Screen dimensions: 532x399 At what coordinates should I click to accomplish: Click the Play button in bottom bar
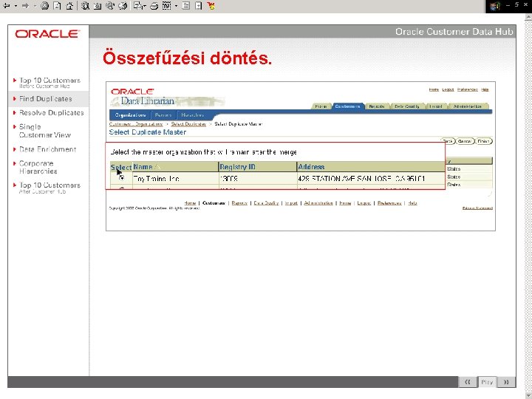487,382
